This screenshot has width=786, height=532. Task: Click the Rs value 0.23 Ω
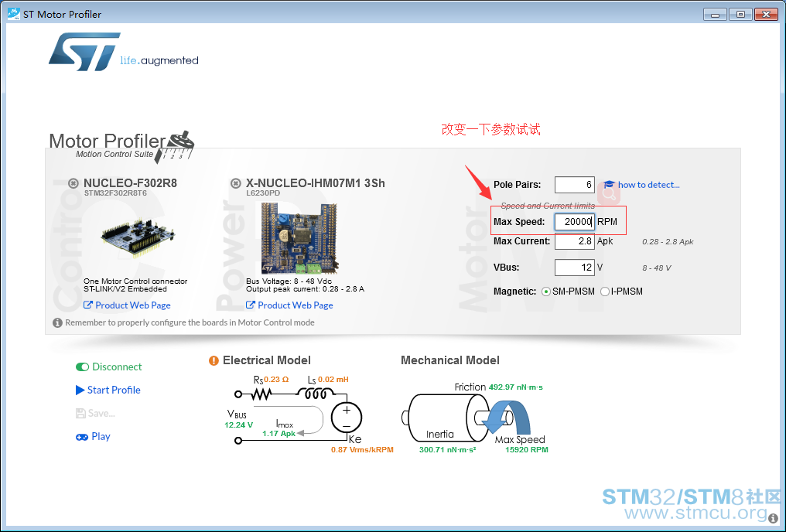276,379
